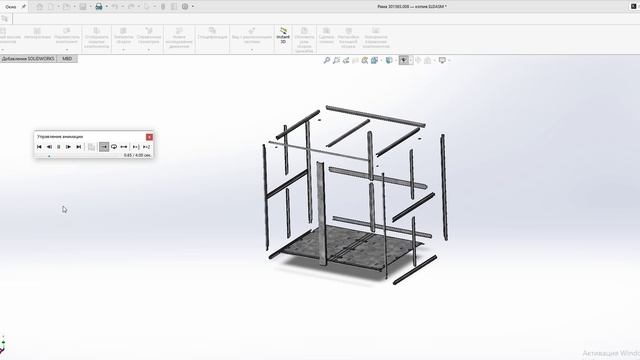Play the explode animation forward
Screen dimensions: 640x360
pyautogui.click(x=68, y=147)
